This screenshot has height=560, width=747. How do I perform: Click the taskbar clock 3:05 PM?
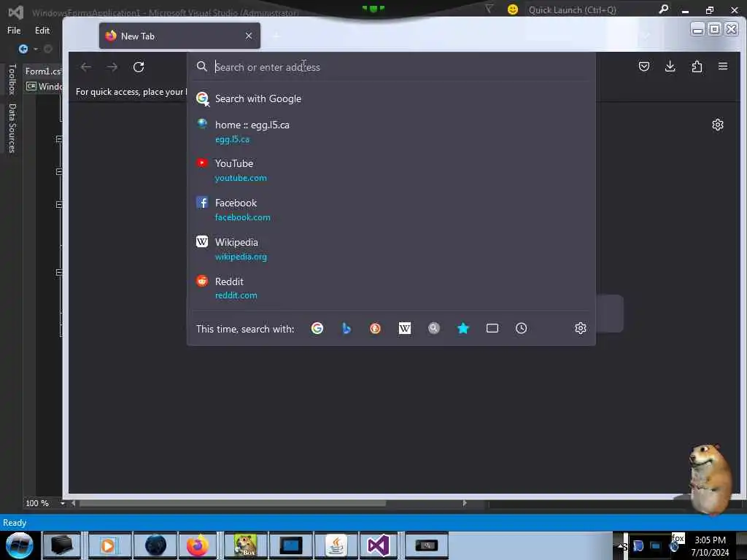coord(710,540)
